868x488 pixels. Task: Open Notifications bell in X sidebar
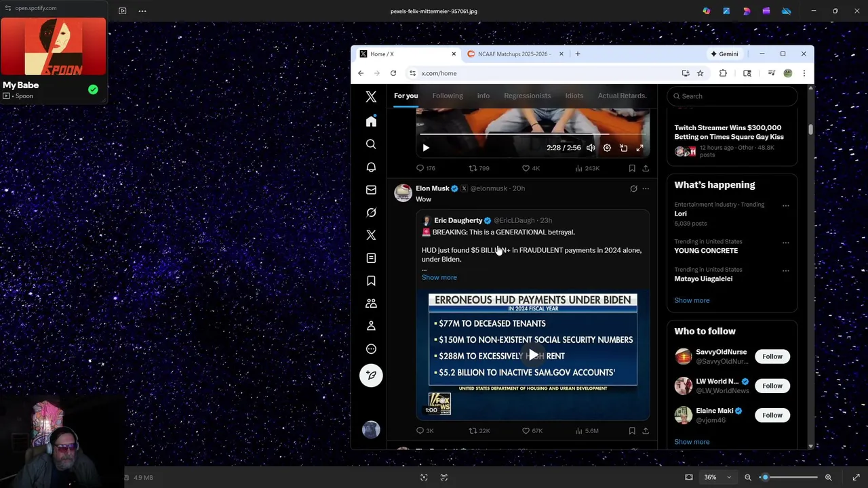[x=371, y=167]
